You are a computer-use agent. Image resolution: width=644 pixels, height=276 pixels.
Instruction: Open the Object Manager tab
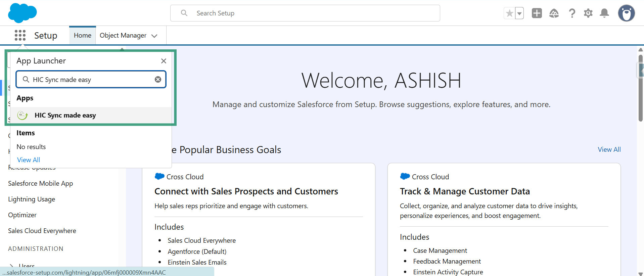click(x=123, y=36)
